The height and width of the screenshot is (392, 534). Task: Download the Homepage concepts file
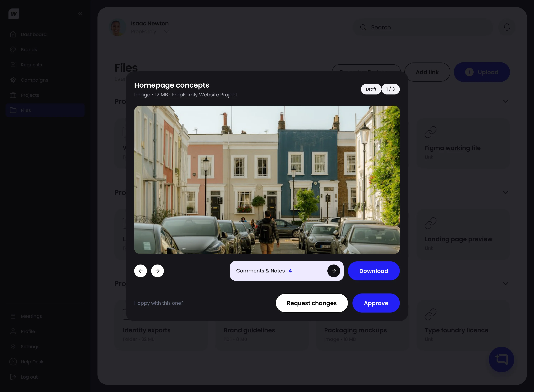click(x=373, y=271)
